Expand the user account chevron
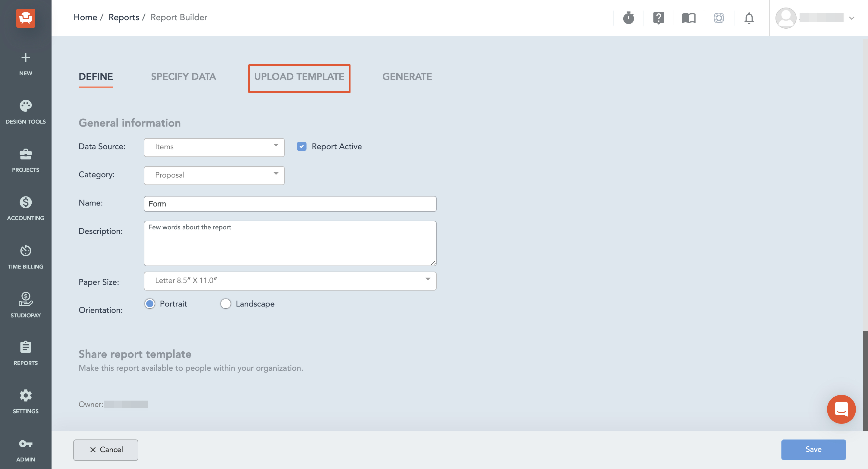The width and height of the screenshot is (868, 469). click(851, 18)
